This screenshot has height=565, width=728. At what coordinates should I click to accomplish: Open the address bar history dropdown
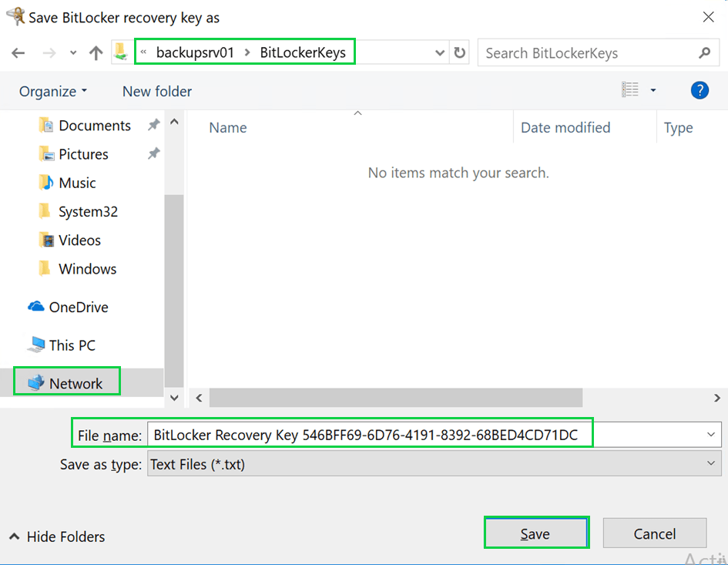pos(440,53)
